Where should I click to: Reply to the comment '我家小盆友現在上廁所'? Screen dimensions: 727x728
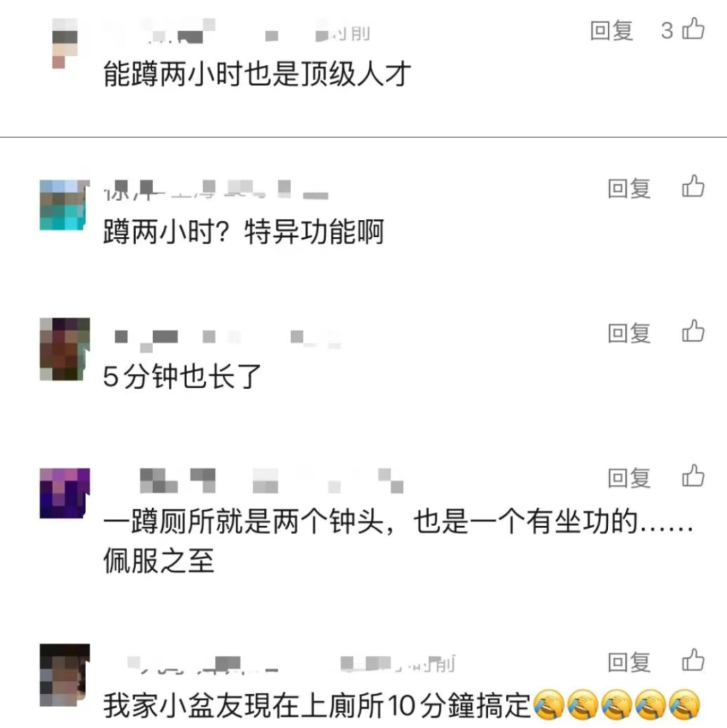[x=629, y=662]
